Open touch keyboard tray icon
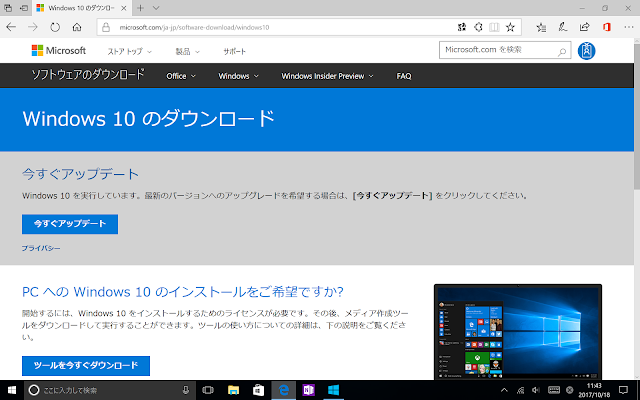 [554, 390]
